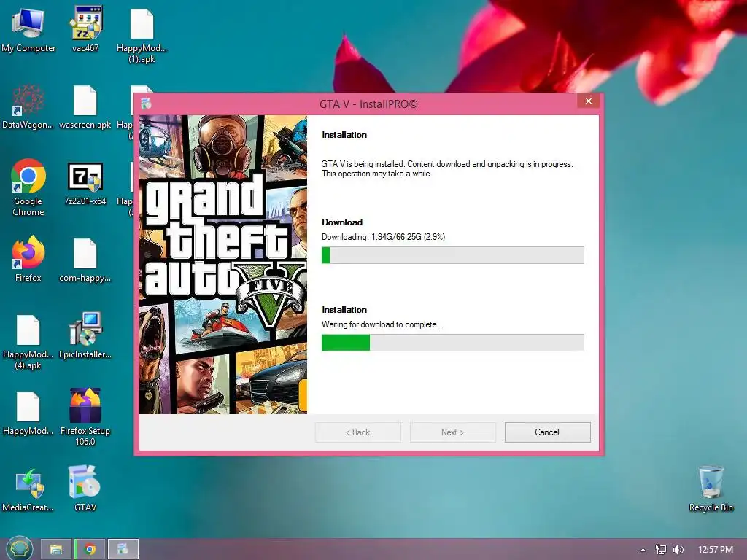The width and height of the screenshot is (747, 560).
Task: Open DataWagon shortcut on desktop
Action: tap(28, 106)
